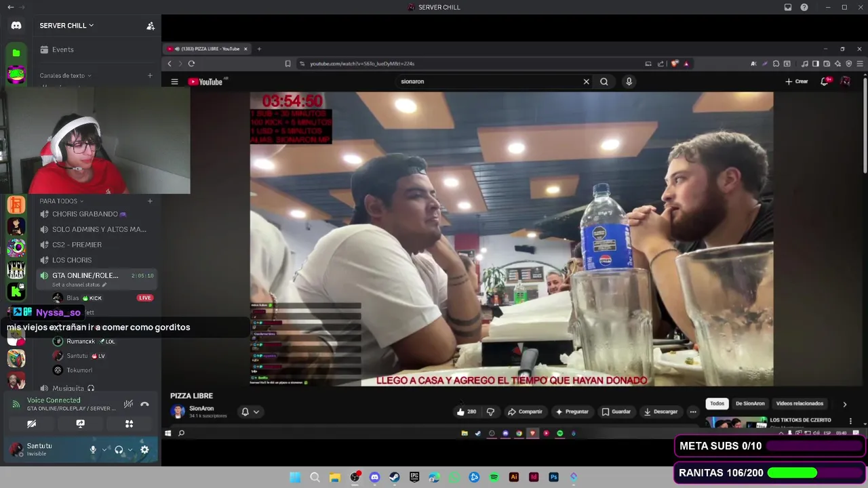Share your screen from voice panel
The height and width of the screenshot is (488, 868).
coord(80,424)
